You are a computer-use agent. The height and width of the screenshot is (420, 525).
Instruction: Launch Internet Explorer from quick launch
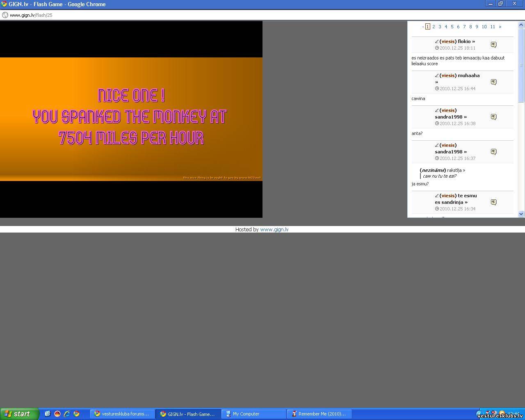click(67, 414)
